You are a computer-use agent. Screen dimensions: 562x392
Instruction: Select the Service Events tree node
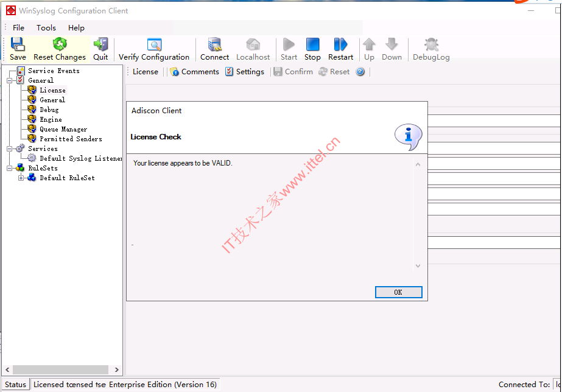(x=54, y=71)
